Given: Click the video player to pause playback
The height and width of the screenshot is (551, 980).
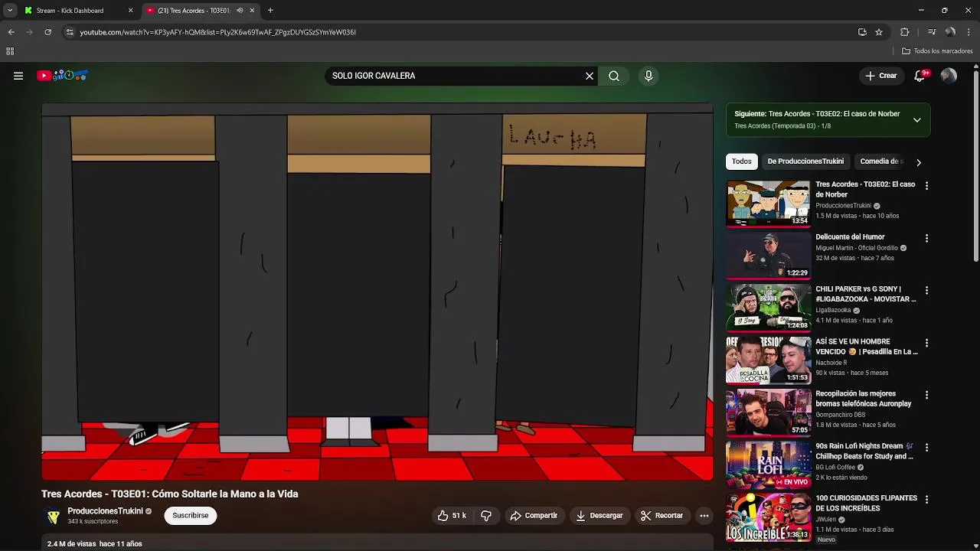Looking at the screenshot, I should [377, 292].
